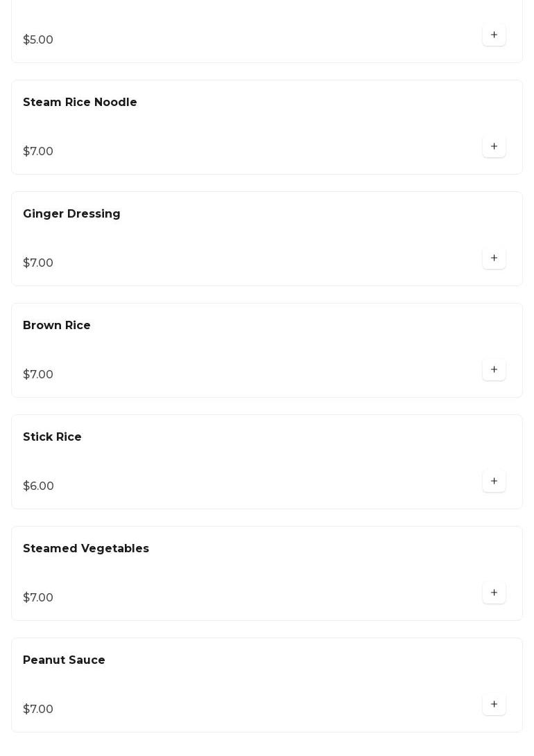Click the Peanut Sauce item title
The height and width of the screenshot is (756, 534).
64,660
